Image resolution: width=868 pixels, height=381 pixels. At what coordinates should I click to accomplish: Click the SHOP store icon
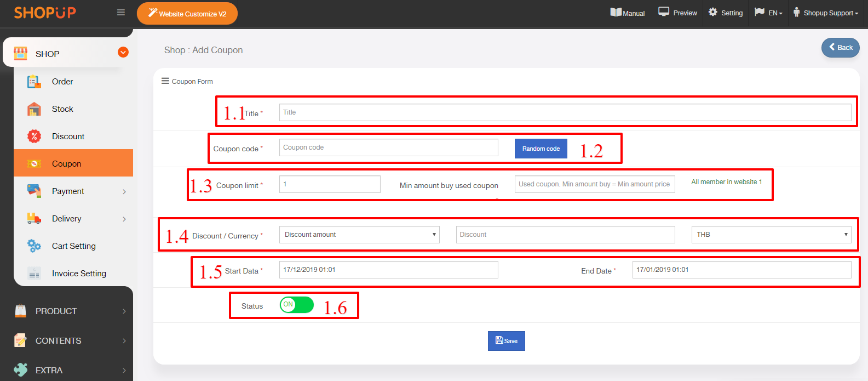(20, 53)
